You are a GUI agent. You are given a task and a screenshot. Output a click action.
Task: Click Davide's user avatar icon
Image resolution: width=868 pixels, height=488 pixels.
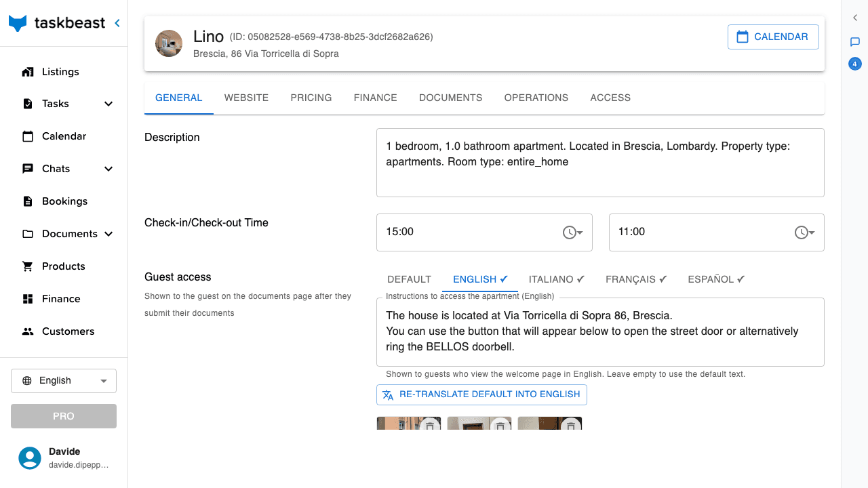(x=30, y=457)
